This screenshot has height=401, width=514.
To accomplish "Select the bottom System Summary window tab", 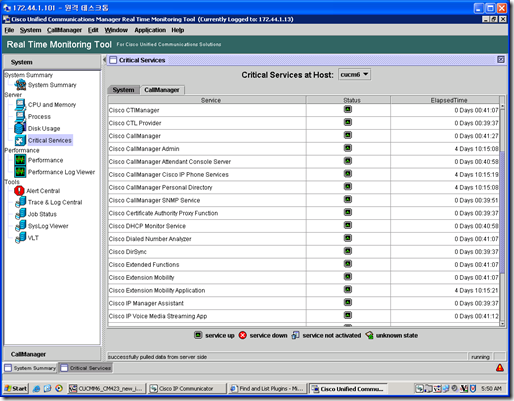I will click(30, 368).
